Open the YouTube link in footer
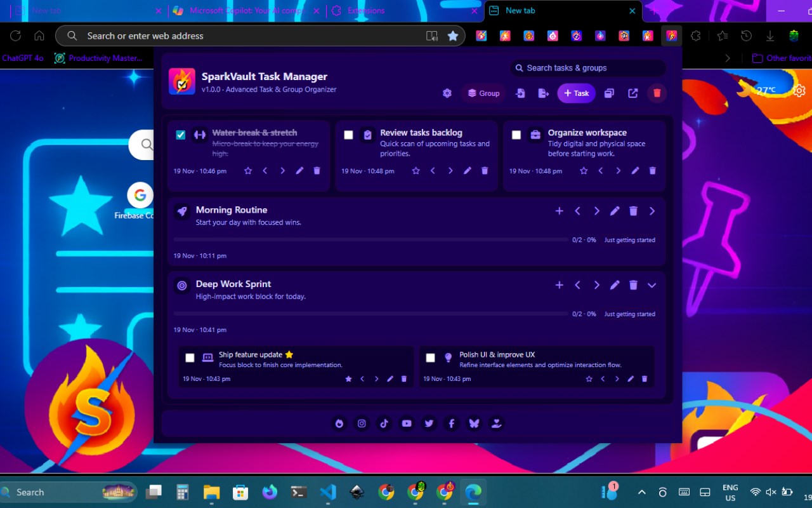This screenshot has width=812, height=508. (x=407, y=424)
